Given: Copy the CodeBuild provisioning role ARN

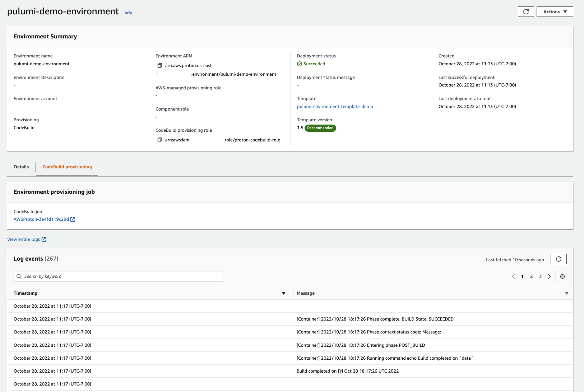Looking at the screenshot, I should (160, 140).
